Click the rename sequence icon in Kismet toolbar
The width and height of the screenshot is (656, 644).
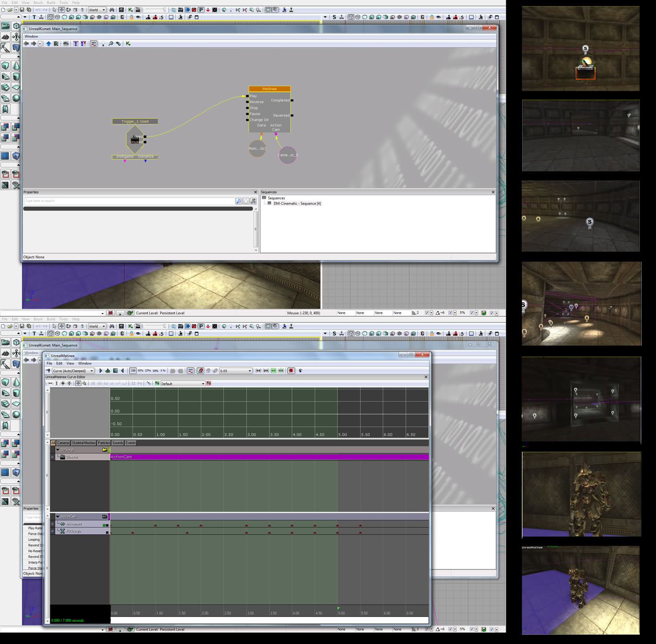tap(56, 44)
